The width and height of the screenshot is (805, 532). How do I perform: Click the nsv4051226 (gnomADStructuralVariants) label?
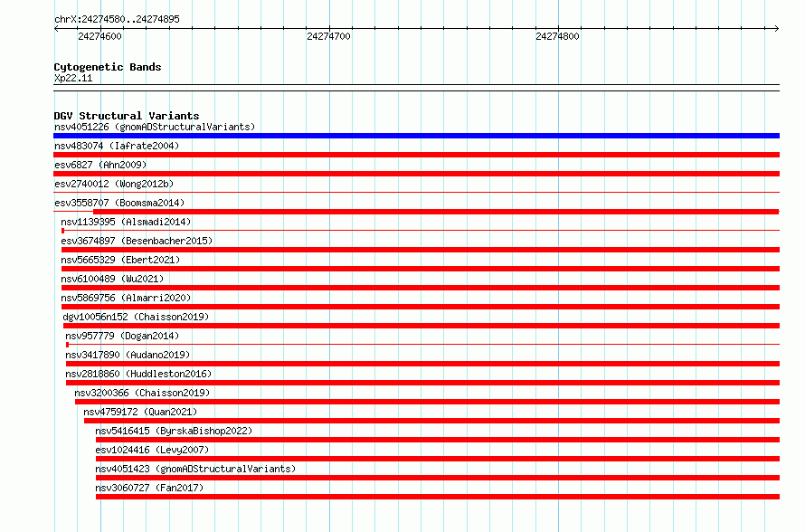155,127
